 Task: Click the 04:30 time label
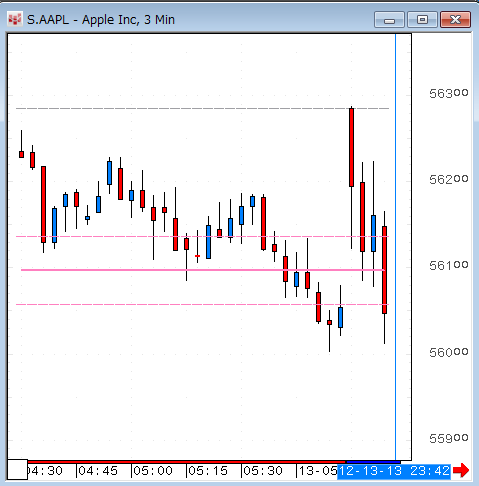45,471
